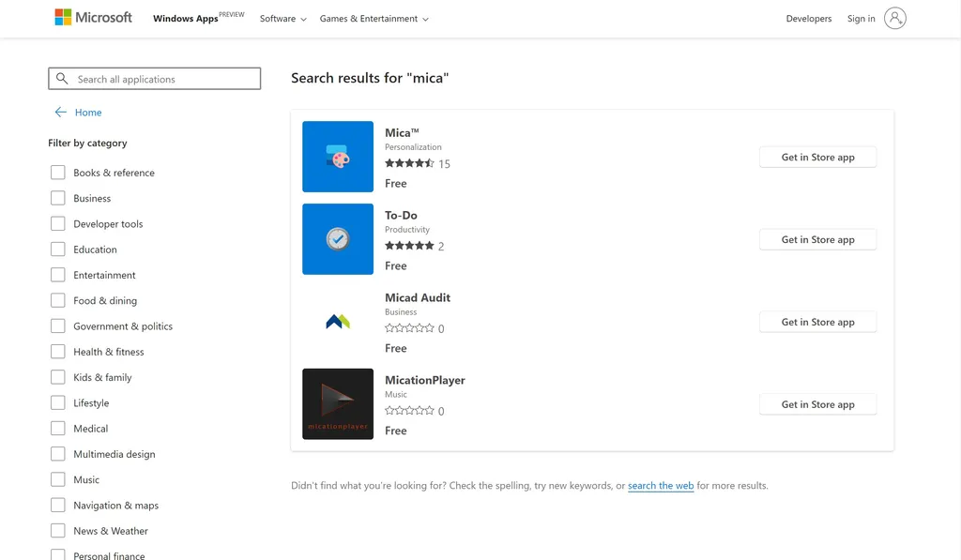Enable the Developer tools category checkbox
The image size is (961, 560).
[x=57, y=223]
